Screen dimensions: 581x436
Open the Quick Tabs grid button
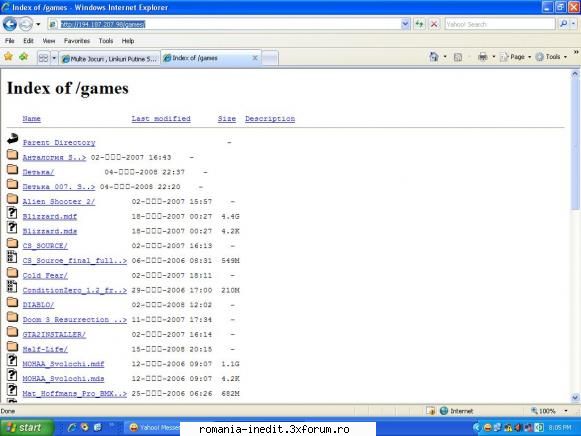click(43, 58)
